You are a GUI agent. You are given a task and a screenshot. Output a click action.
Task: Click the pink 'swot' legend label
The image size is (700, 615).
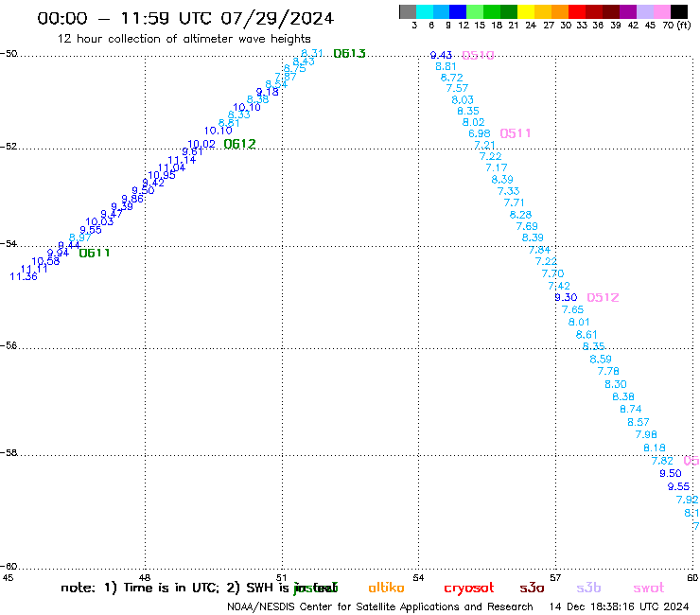[649, 589]
